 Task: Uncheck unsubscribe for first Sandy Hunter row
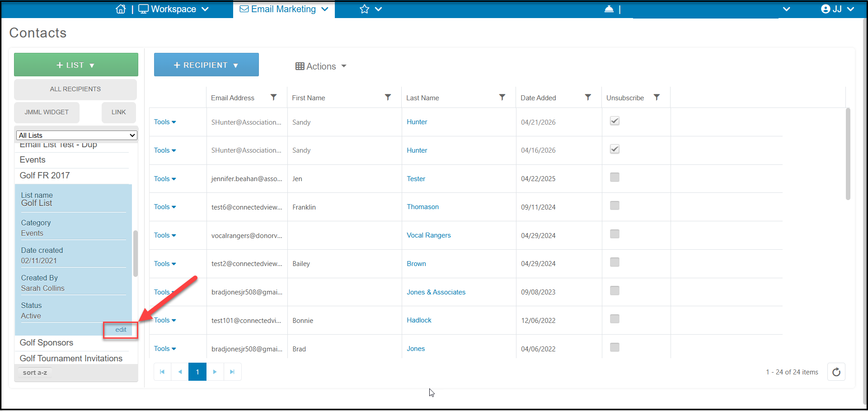pyautogui.click(x=615, y=121)
